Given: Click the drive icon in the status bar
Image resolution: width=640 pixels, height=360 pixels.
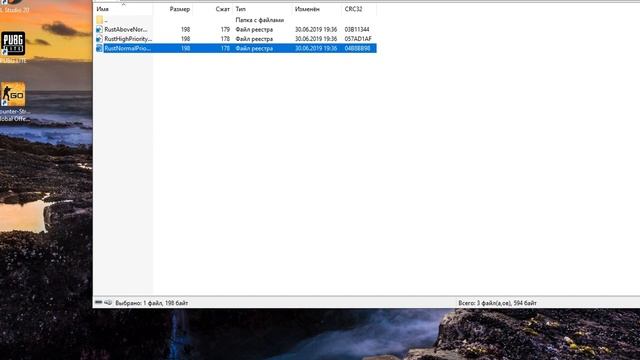Looking at the screenshot, I should point(98,302).
